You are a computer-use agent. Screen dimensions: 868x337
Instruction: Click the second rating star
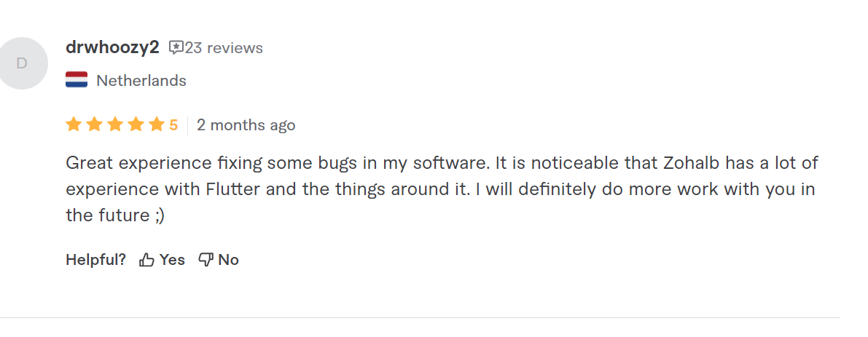click(x=94, y=125)
